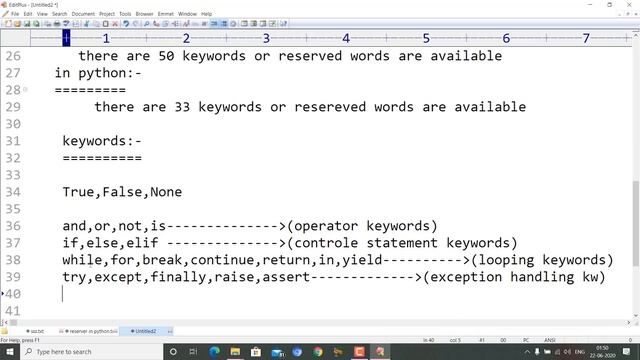Viewport: 640px width, 360px height.
Task: Switch to the sss.txt document tab
Action: [x=35, y=331]
